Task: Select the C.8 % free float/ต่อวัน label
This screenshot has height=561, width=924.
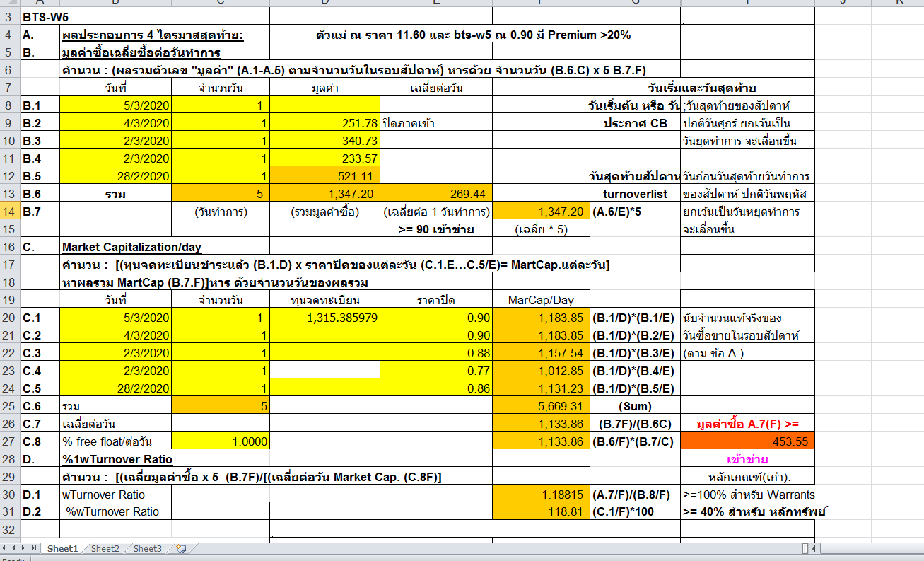Action: [x=116, y=441]
